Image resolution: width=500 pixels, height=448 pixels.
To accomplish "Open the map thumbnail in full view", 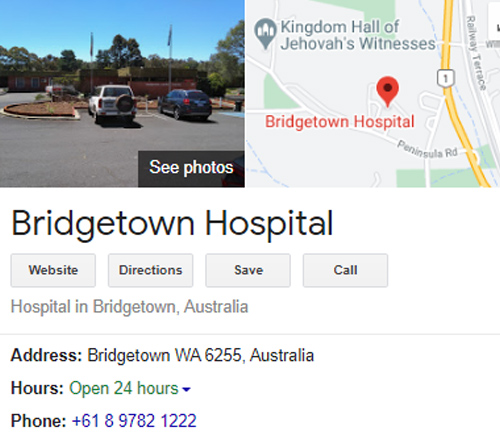I will tap(373, 93).
